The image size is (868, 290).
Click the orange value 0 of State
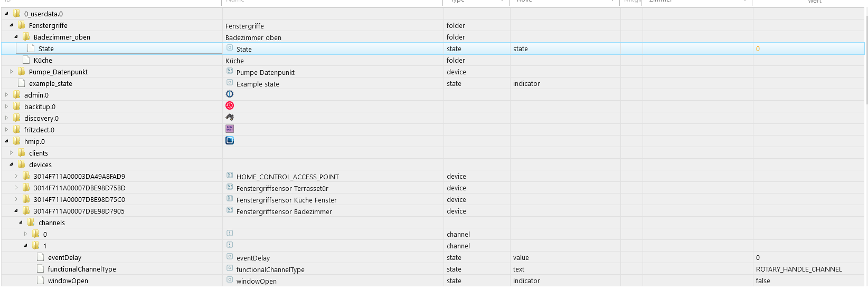[x=758, y=49]
